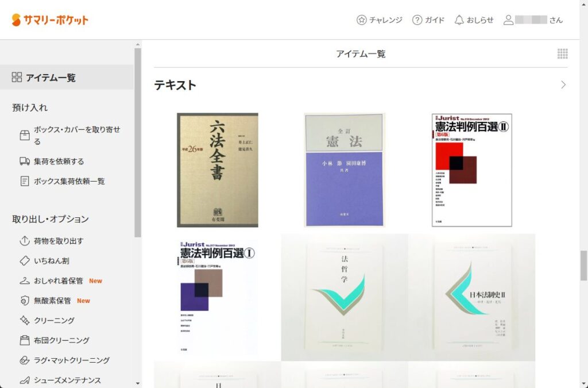
Task: Open the 布団クリーニング link
Action: (x=62, y=340)
